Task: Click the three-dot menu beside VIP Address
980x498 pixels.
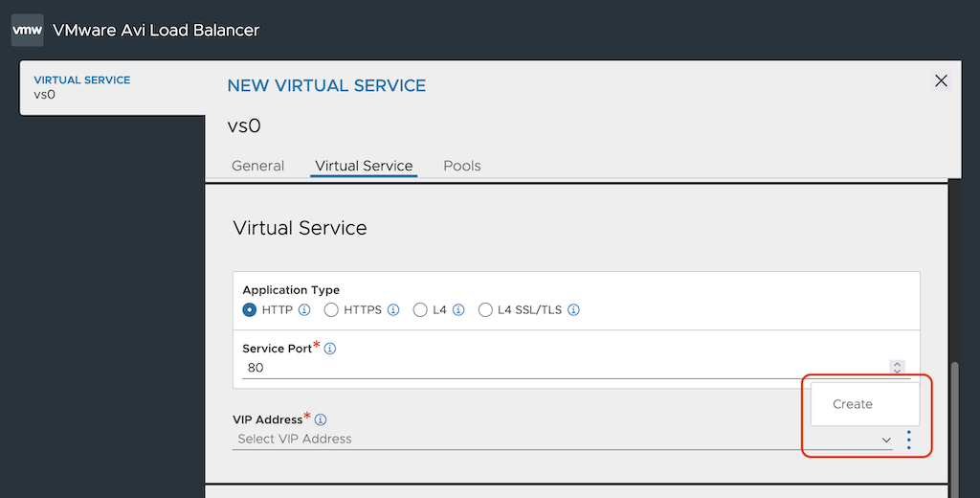Action: 909,440
